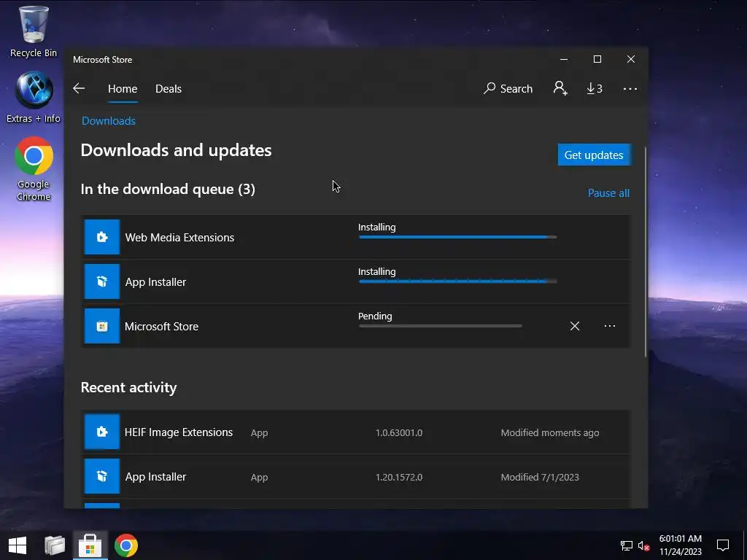Click the App Installer icon in Recent activity
Screen dimensions: 747x560
coord(102,476)
